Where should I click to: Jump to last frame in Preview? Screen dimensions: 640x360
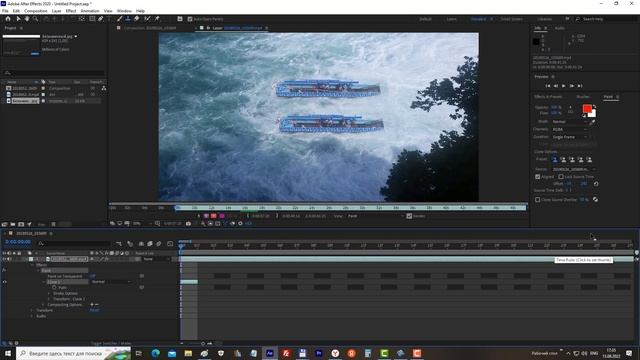click(580, 86)
